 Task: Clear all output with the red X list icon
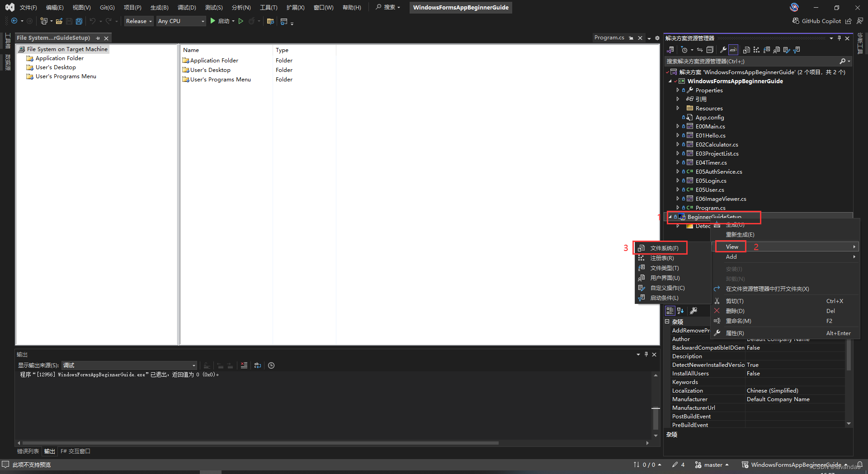tap(244, 365)
